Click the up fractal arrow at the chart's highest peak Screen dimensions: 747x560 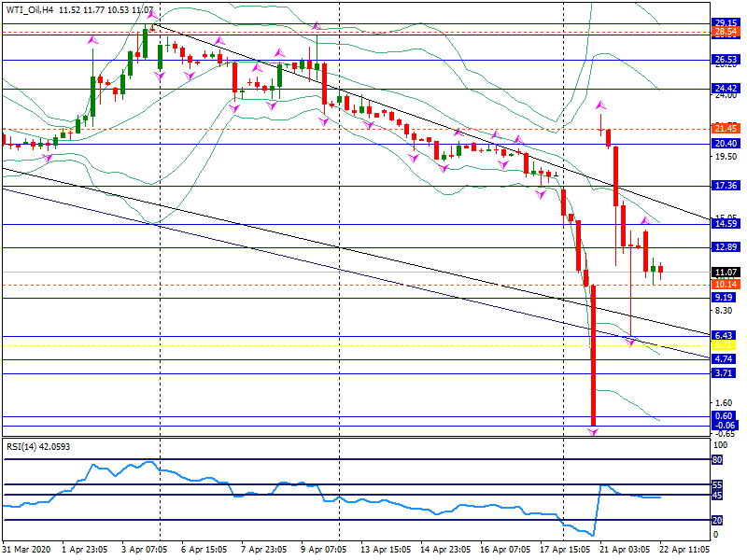pos(151,15)
